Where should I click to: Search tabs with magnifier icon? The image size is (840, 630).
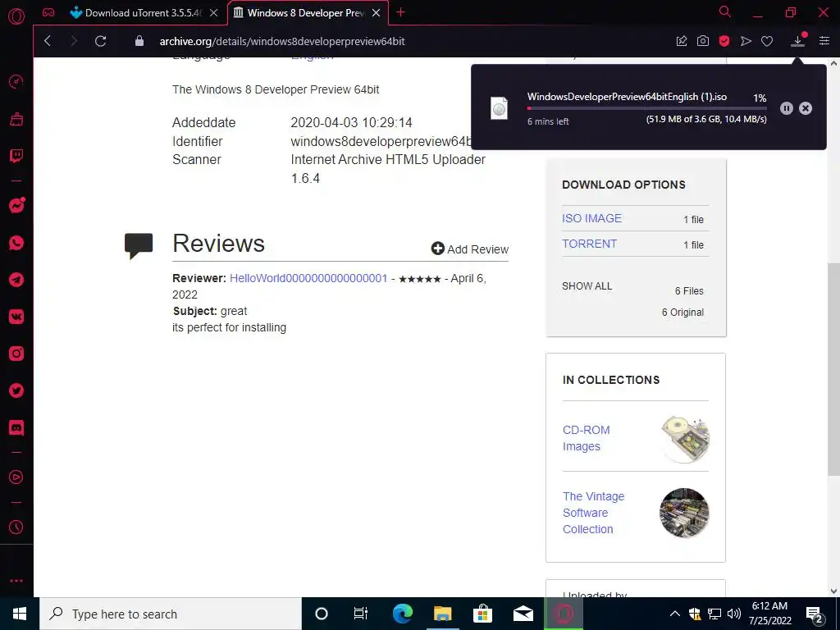tap(725, 11)
